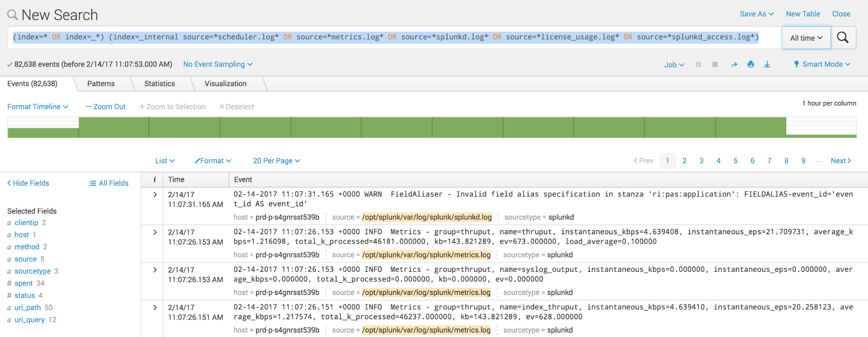Open status field in sidebar

(25, 296)
